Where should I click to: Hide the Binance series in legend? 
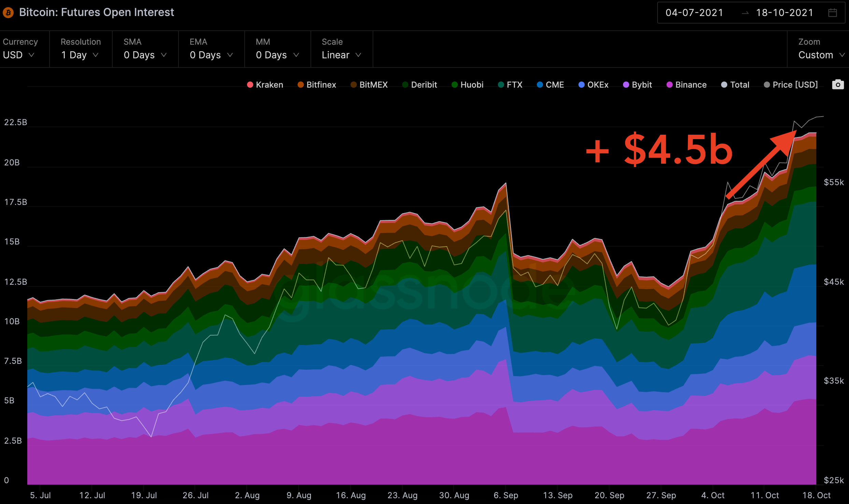(690, 85)
